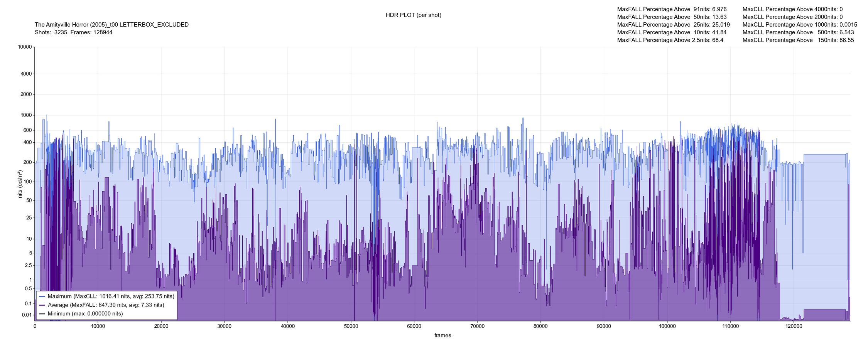This screenshot has width=868, height=347.
Task: Click the 50000 x-axis tick label
Action: (351, 327)
